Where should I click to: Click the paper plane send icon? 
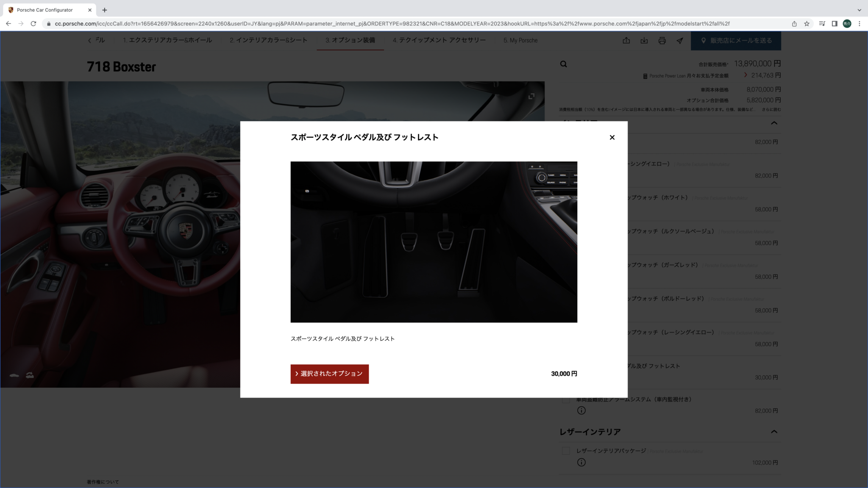(680, 41)
